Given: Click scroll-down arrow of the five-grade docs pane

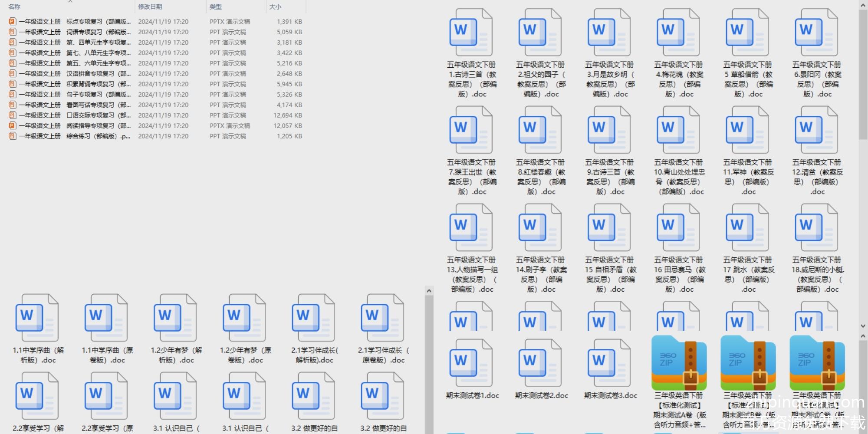Looking at the screenshot, I should tap(863, 326).
